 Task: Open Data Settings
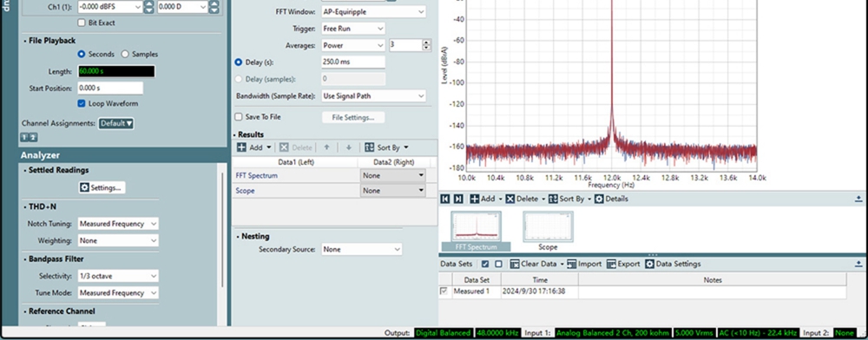coord(673,264)
